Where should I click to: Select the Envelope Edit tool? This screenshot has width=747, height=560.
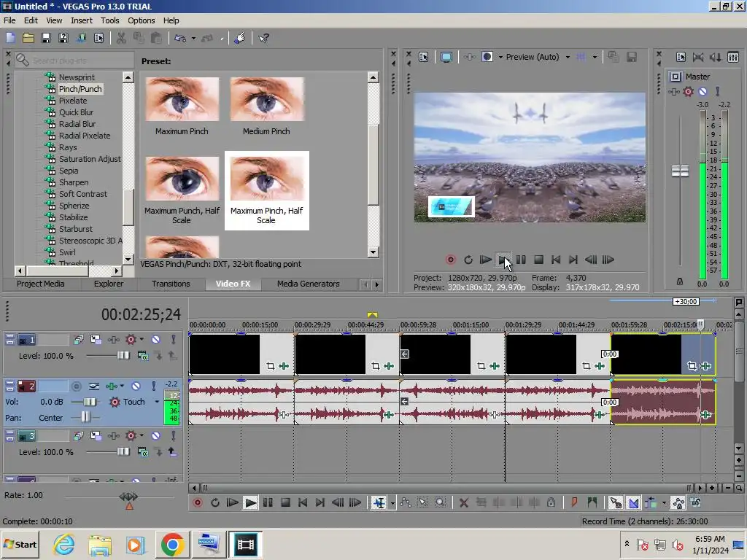(x=406, y=502)
